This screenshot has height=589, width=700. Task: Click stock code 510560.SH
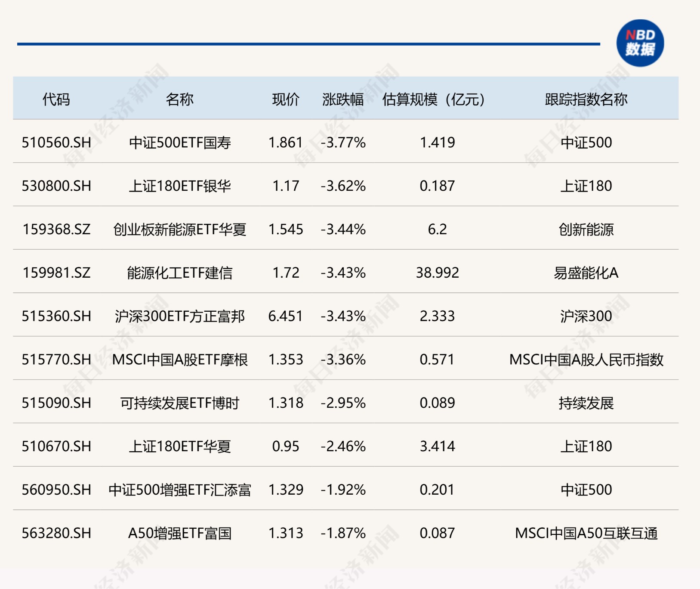tap(56, 143)
